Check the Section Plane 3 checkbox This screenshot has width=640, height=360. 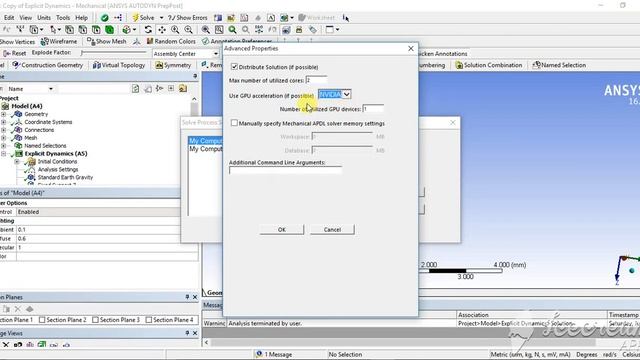(95, 320)
